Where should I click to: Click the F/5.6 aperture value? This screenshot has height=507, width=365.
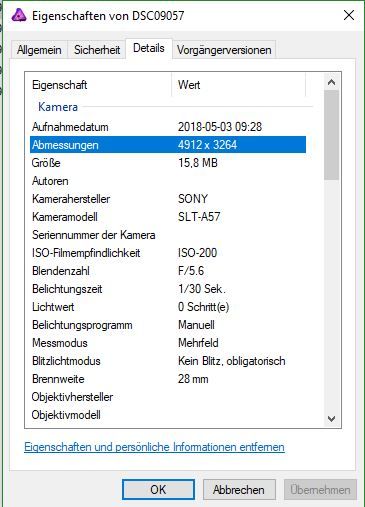click(191, 271)
